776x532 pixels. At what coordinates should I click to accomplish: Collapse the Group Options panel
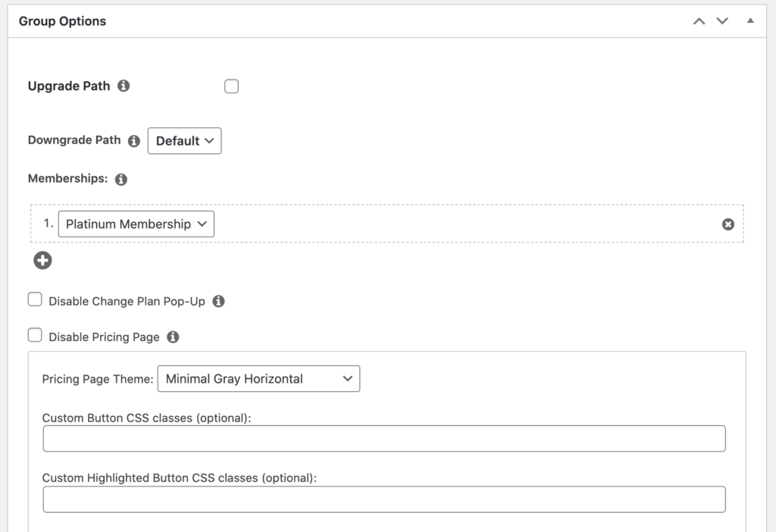750,21
